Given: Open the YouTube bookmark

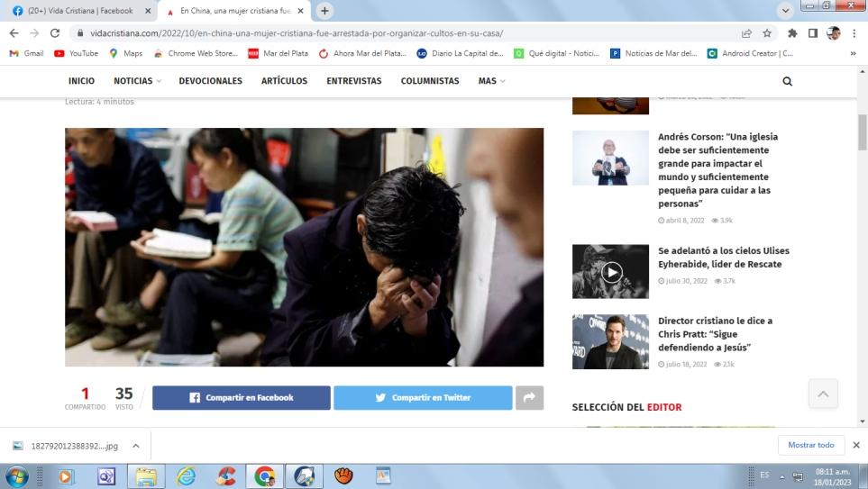Looking at the screenshot, I should pos(77,54).
